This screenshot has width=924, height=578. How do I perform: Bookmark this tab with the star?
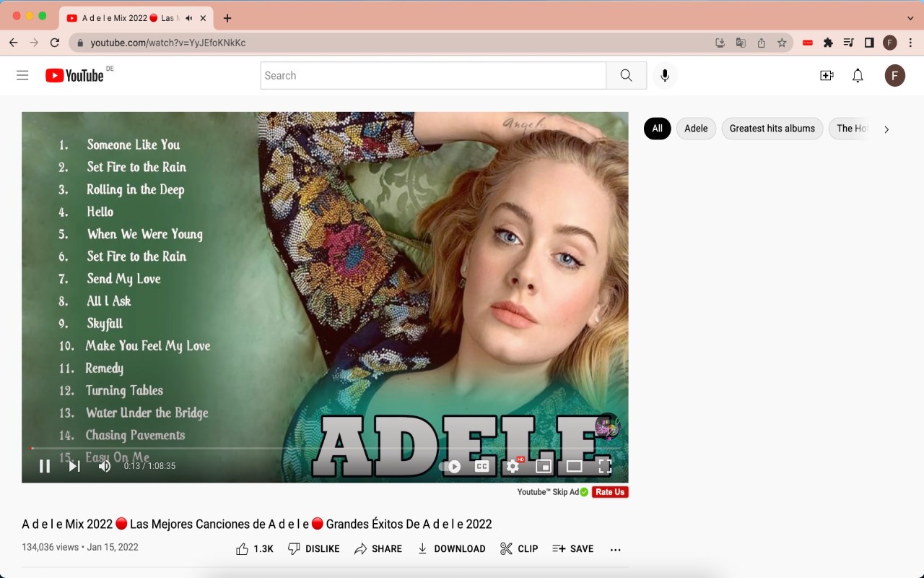[x=782, y=43]
